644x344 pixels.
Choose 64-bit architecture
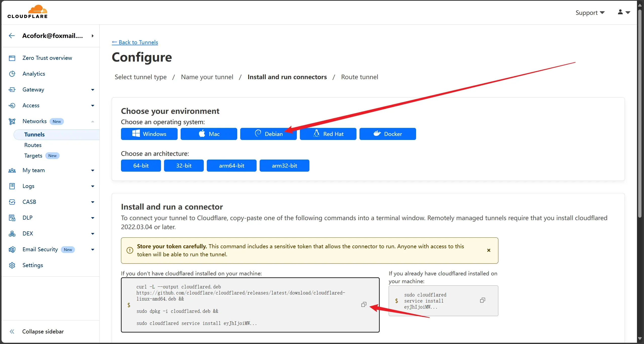(141, 166)
